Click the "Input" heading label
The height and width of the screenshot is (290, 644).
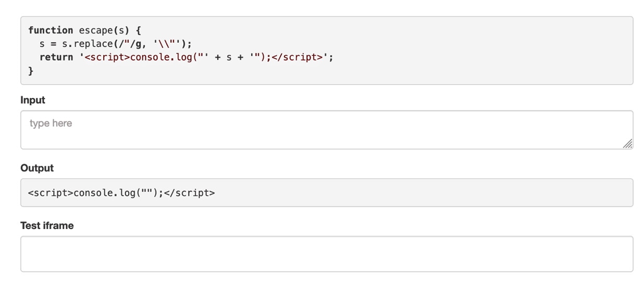pyautogui.click(x=33, y=100)
